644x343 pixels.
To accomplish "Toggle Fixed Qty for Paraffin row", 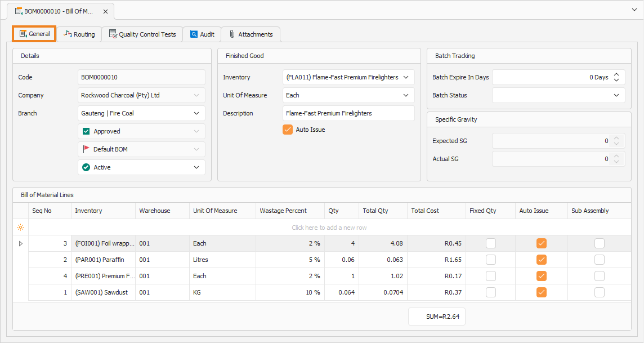I will coord(491,260).
